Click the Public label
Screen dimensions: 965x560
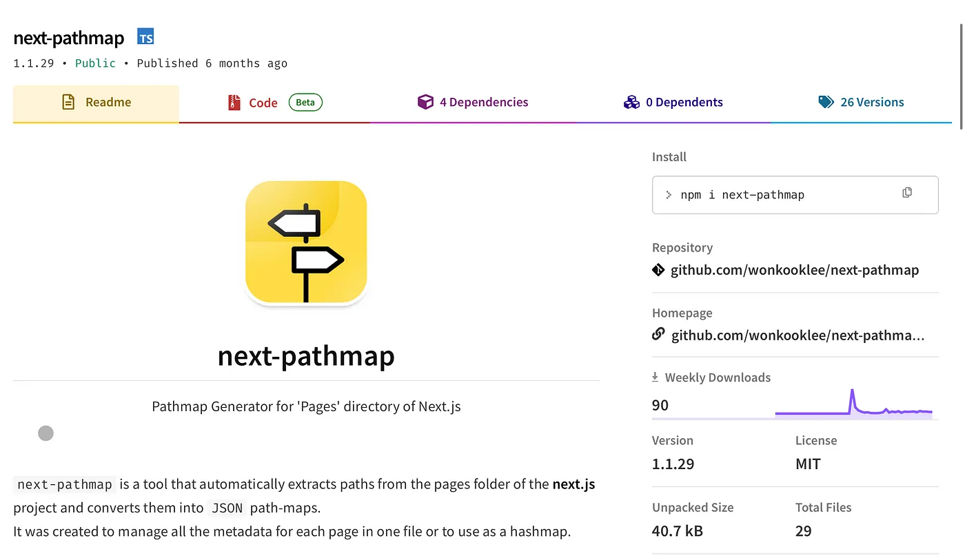pos(95,63)
